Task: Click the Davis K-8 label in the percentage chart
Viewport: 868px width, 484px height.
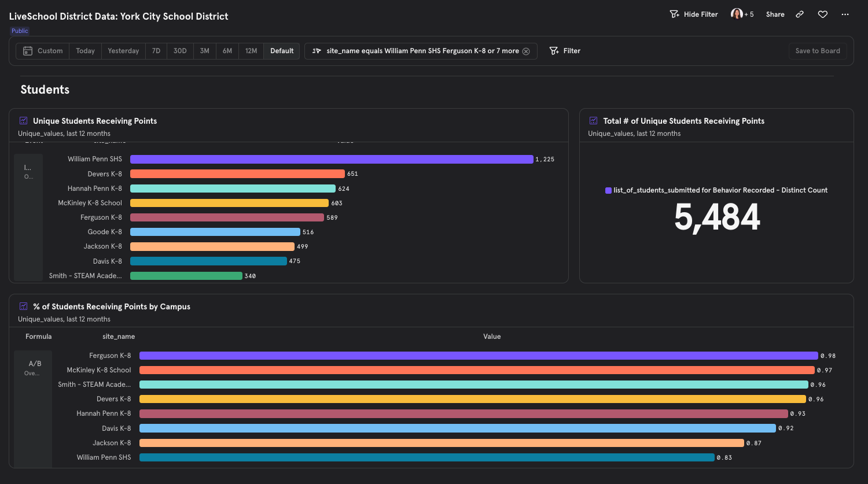Action: click(116, 428)
